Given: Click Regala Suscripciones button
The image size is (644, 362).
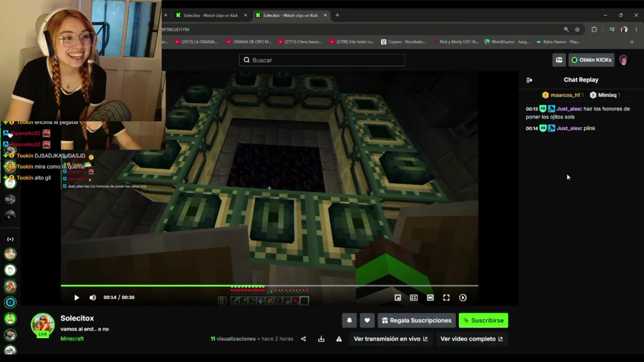Looking at the screenshot, I should click(417, 320).
